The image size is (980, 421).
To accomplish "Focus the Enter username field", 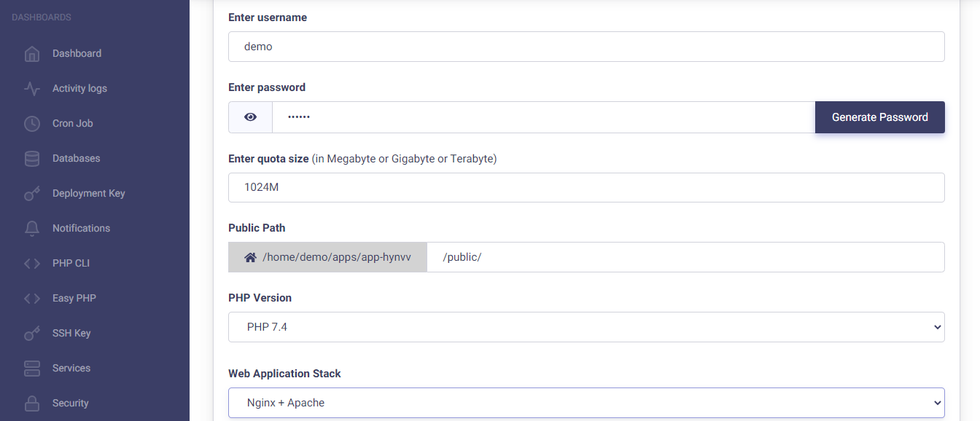I will click(586, 47).
